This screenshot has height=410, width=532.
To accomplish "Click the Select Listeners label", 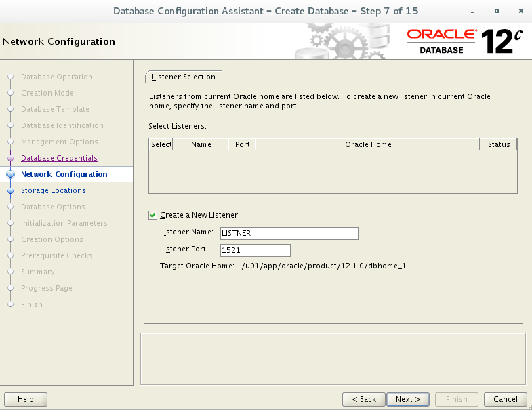I will click(177, 126).
